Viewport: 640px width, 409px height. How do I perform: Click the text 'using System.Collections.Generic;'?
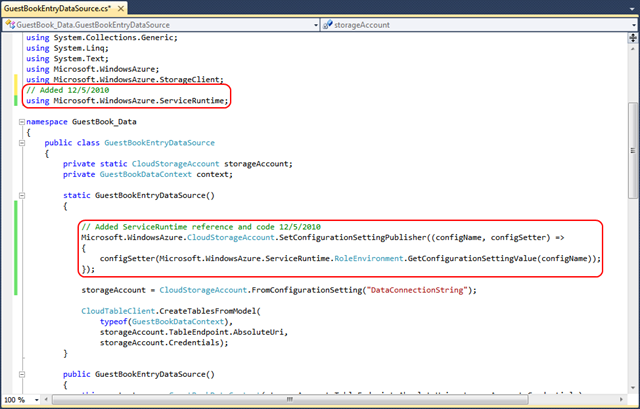(x=102, y=38)
